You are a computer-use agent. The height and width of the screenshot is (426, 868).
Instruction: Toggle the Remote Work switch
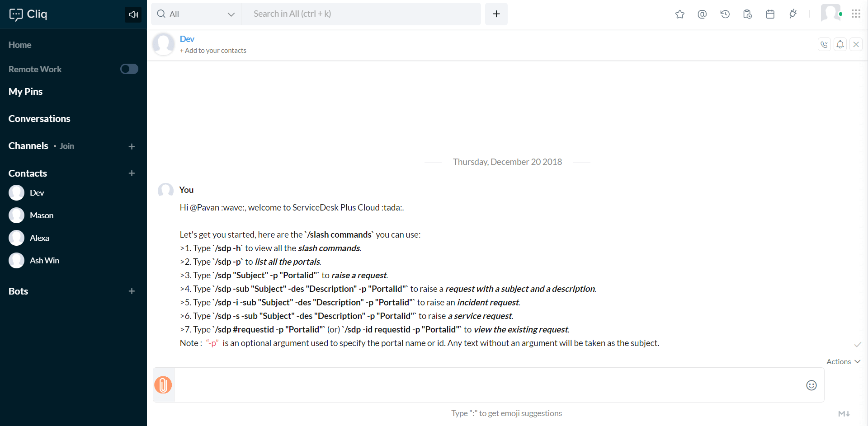[x=129, y=69]
